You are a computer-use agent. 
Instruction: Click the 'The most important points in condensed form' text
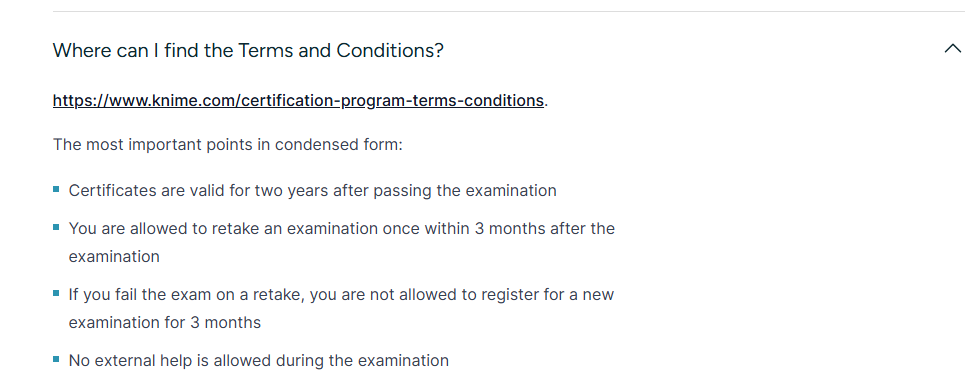pyautogui.click(x=228, y=145)
